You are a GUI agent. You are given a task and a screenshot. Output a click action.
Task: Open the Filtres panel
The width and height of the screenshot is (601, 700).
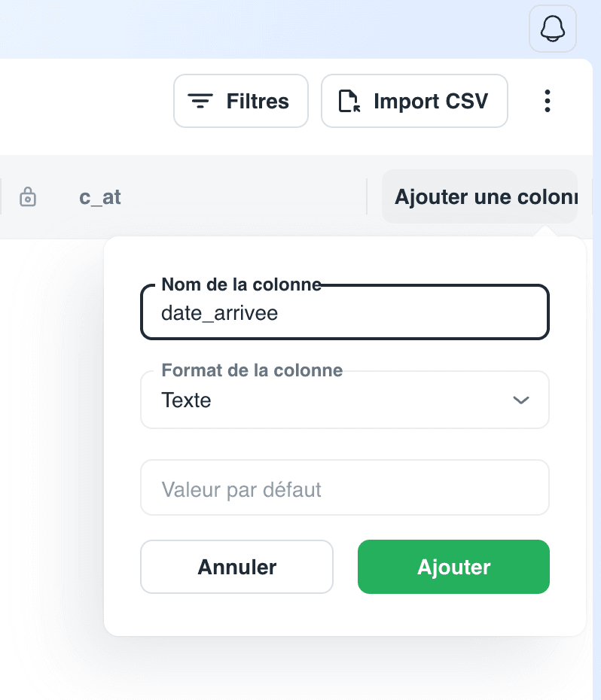(241, 101)
